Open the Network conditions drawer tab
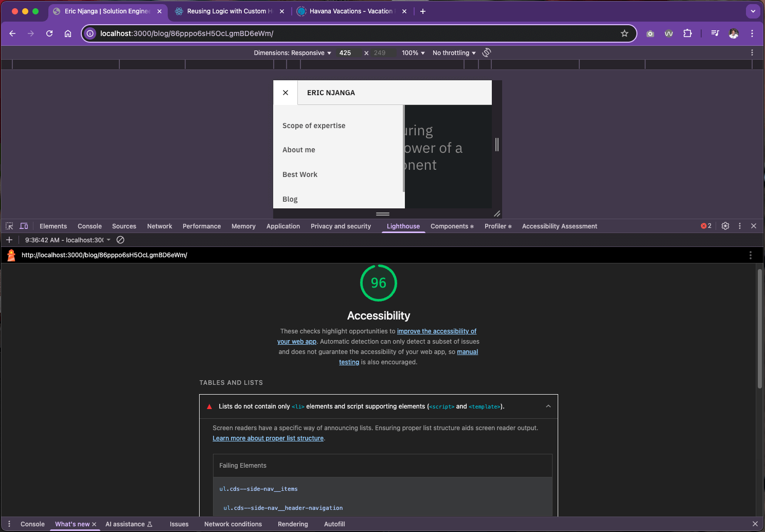The width and height of the screenshot is (765, 532). click(x=233, y=524)
